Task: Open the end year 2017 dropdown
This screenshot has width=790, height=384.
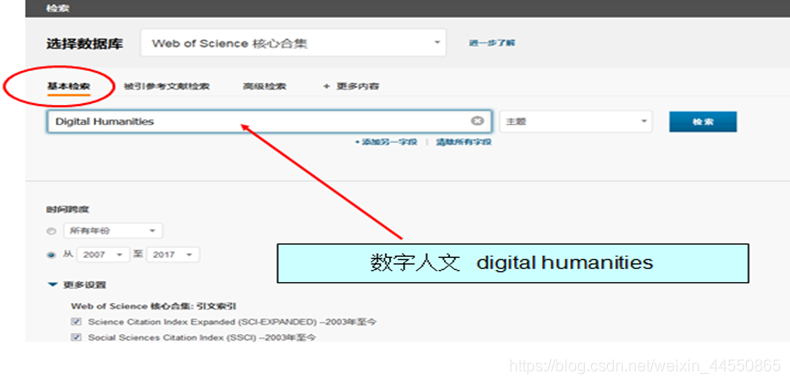Action: pyautogui.click(x=173, y=254)
